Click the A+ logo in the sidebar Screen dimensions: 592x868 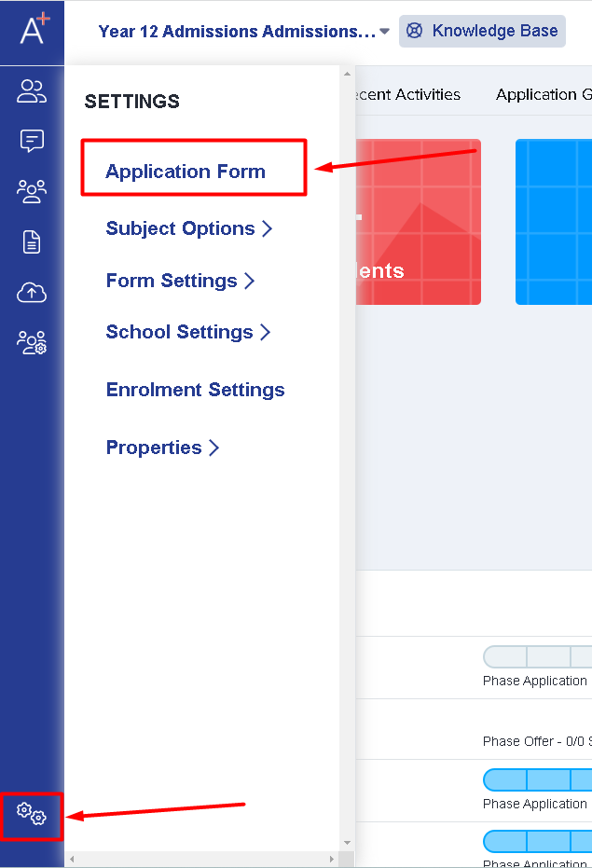pyautogui.click(x=32, y=30)
